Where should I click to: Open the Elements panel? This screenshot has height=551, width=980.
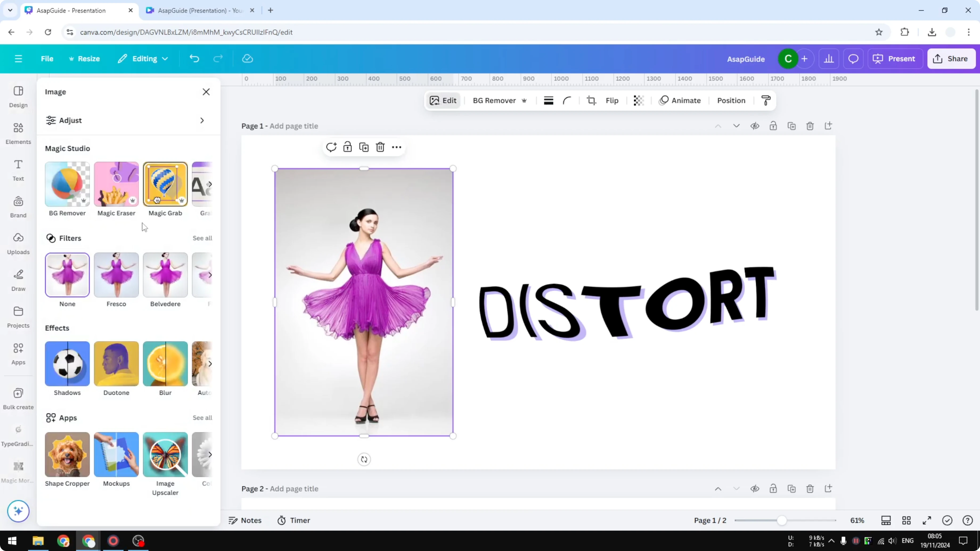(x=18, y=133)
